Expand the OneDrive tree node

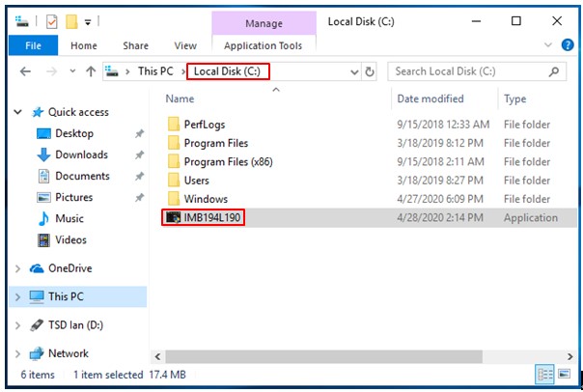(x=17, y=268)
